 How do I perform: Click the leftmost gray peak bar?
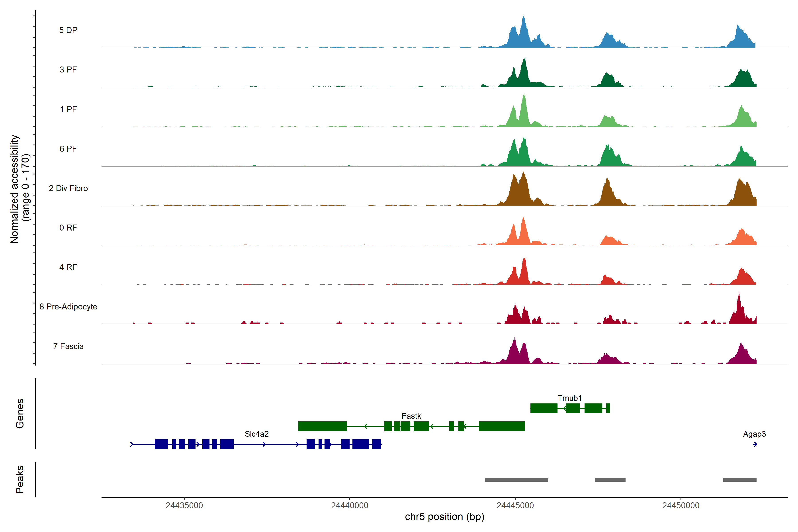click(x=516, y=480)
